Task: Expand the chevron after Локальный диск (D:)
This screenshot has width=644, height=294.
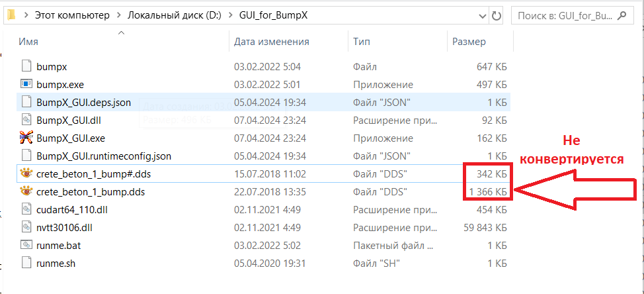Action: [x=231, y=16]
